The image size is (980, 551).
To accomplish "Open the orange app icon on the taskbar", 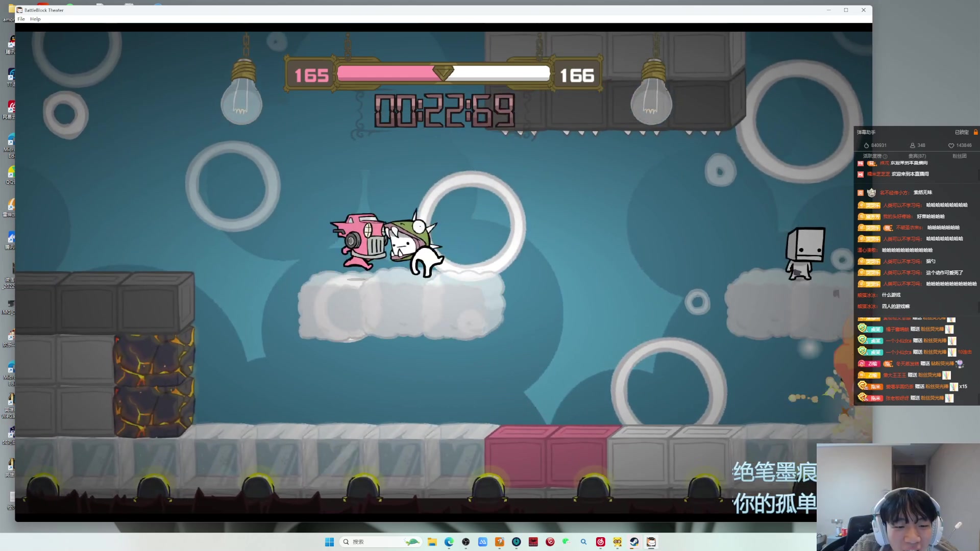I will (x=500, y=542).
